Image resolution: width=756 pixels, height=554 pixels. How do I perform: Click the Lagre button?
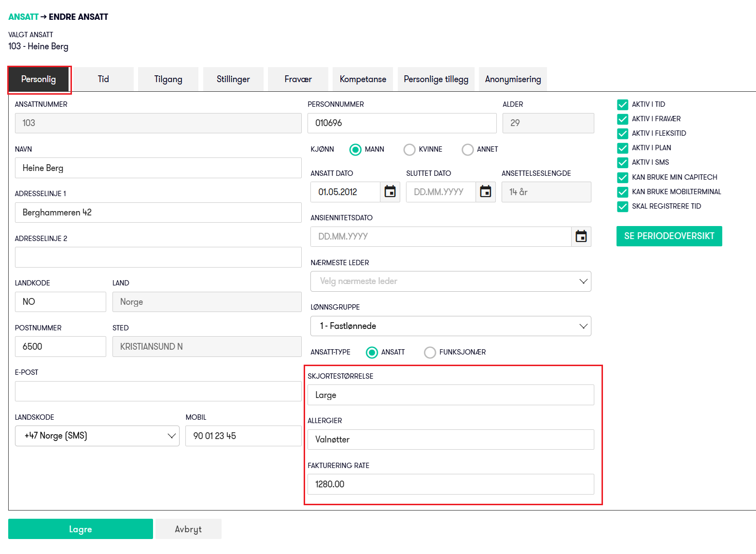pyautogui.click(x=81, y=529)
